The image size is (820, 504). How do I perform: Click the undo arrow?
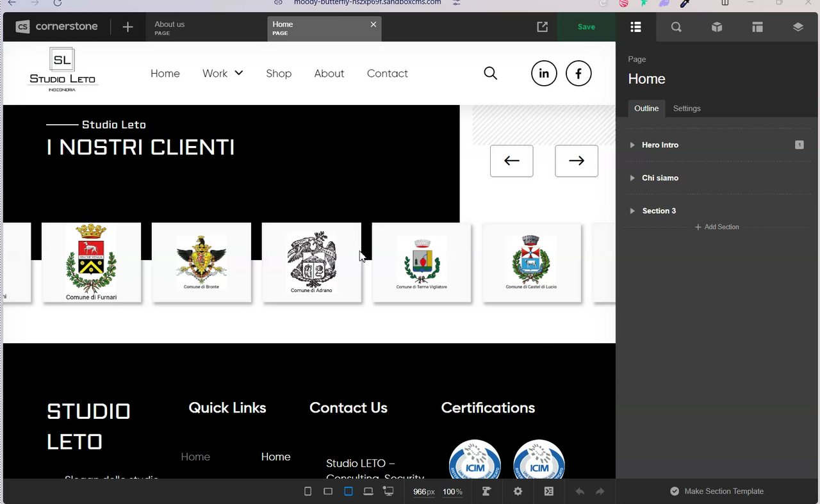click(x=580, y=491)
